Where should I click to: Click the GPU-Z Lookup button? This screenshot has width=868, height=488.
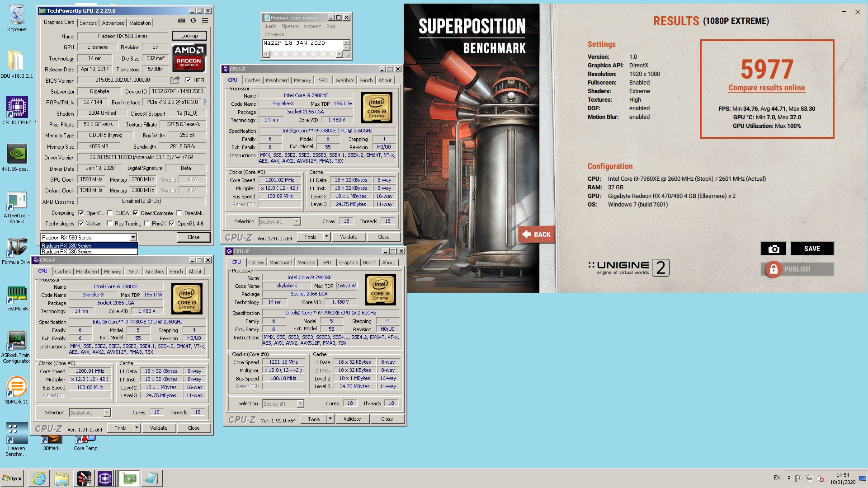(189, 36)
